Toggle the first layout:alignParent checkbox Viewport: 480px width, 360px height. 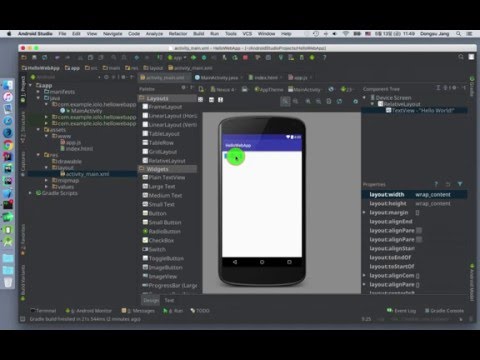tap(419, 230)
